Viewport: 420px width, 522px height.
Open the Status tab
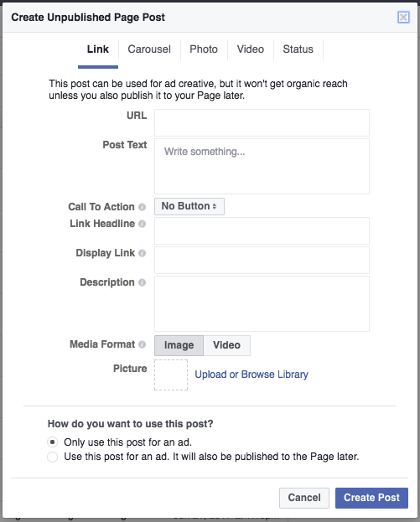point(298,49)
